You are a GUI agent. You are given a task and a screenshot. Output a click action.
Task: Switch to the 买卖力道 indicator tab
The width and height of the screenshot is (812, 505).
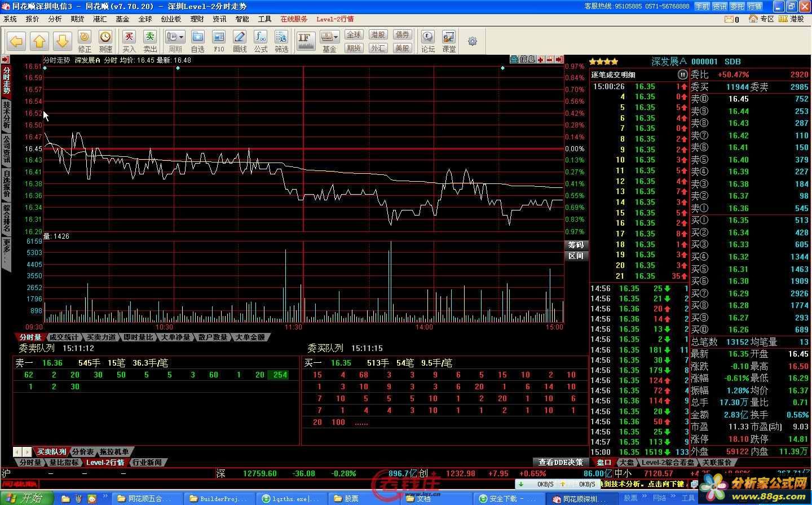click(101, 337)
